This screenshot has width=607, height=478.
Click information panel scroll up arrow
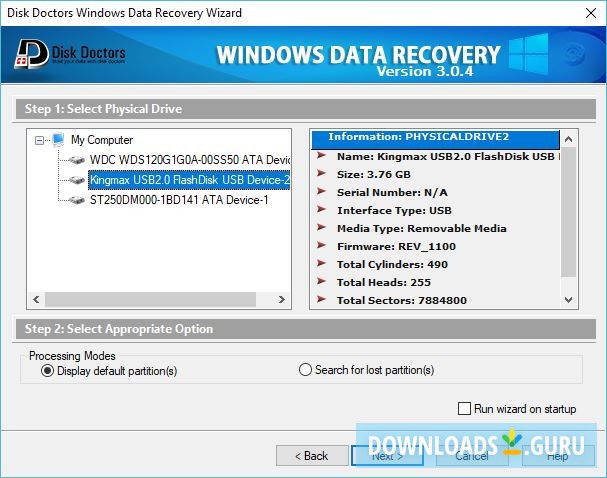[568, 139]
